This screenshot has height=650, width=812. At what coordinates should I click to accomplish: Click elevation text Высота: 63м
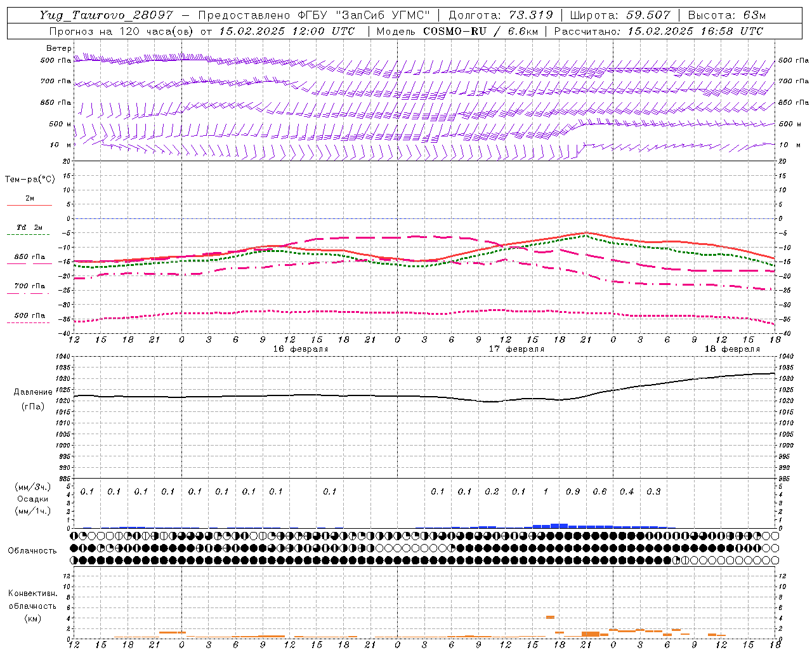tap(727, 15)
